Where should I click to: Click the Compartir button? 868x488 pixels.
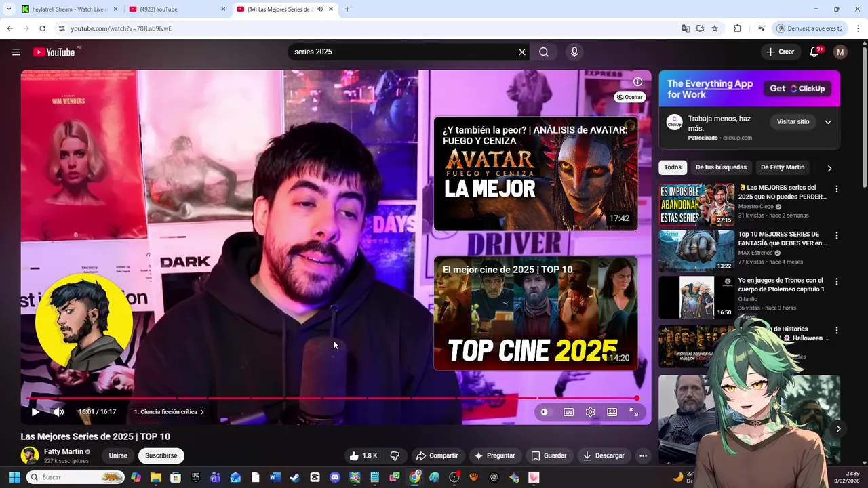tap(437, 455)
